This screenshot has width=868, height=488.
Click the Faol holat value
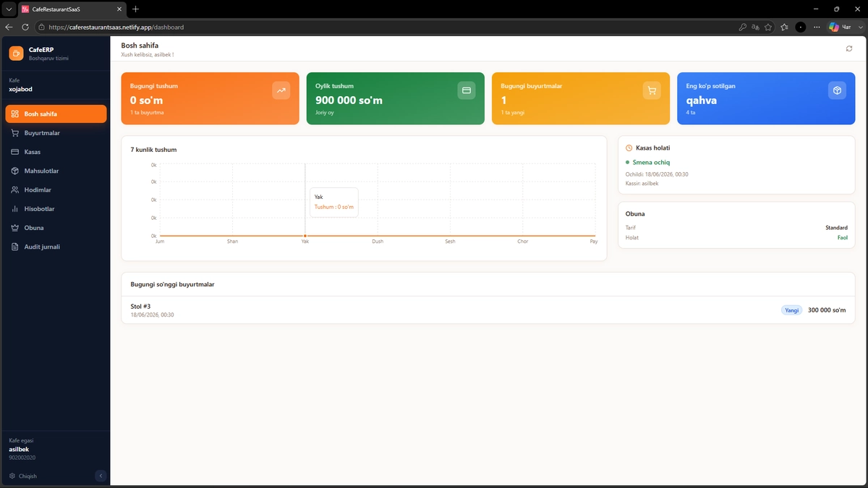point(842,238)
